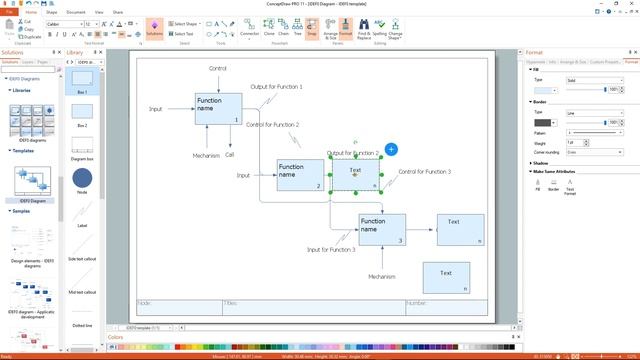Toggle the Format panel button in ribbon
Viewport: 640px width, 360px height.
pyautogui.click(x=345, y=29)
